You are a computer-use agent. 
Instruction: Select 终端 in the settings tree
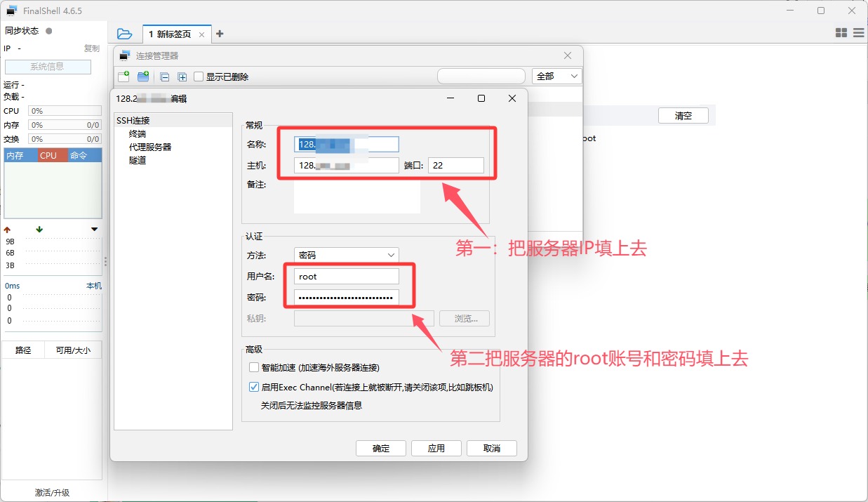click(138, 133)
